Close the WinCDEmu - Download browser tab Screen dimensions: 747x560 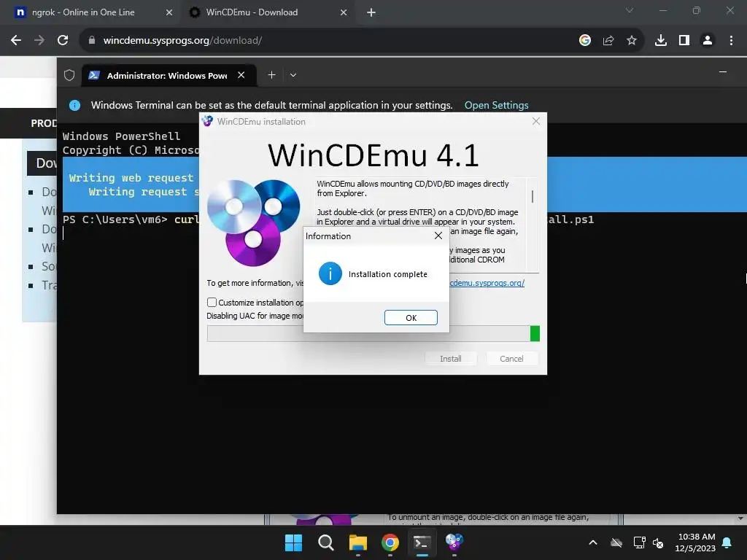click(344, 12)
